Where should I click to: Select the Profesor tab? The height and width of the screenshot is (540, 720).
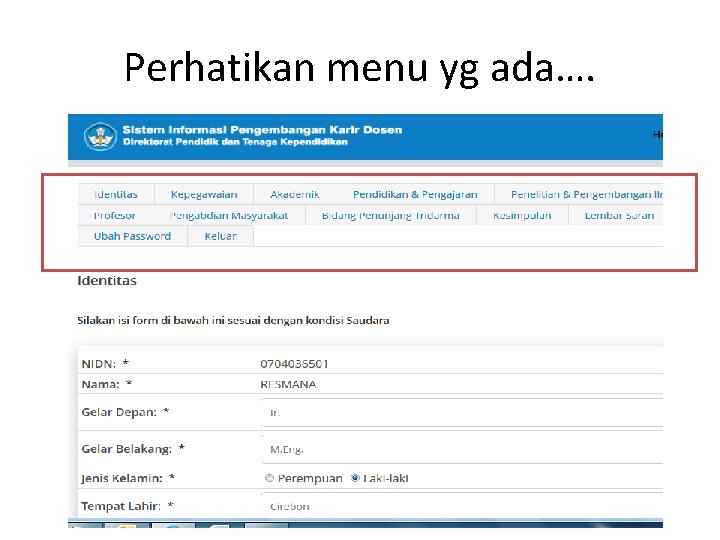[x=114, y=215]
